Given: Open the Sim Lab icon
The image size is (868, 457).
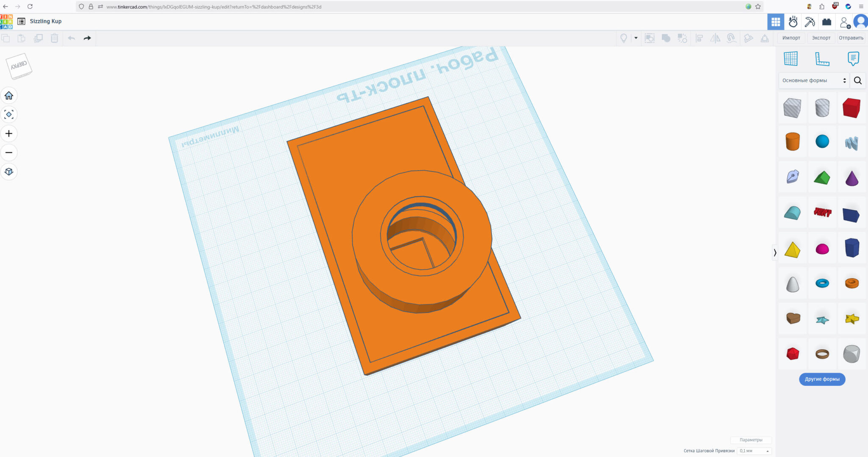Looking at the screenshot, I should (793, 22).
